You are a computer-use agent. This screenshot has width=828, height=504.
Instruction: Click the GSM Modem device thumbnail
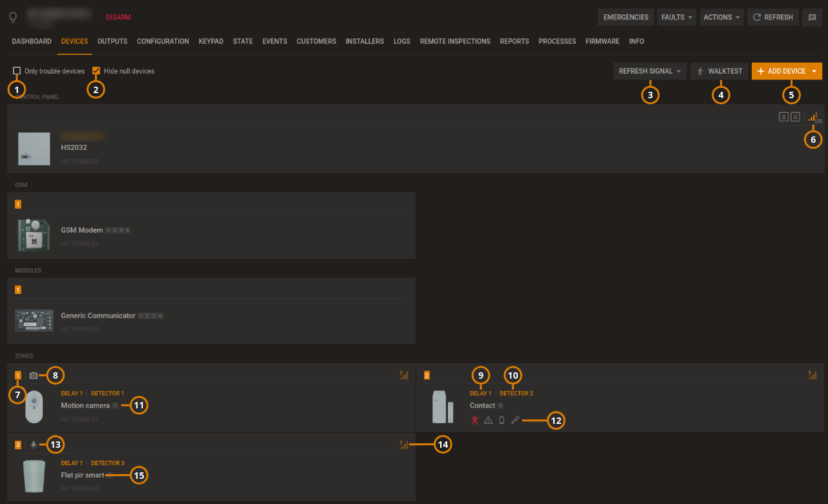(x=34, y=235)
